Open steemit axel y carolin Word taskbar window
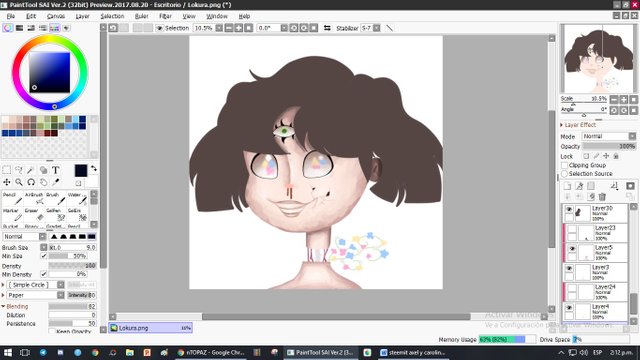Screen dimensions: 640x360 click(412, 352)
